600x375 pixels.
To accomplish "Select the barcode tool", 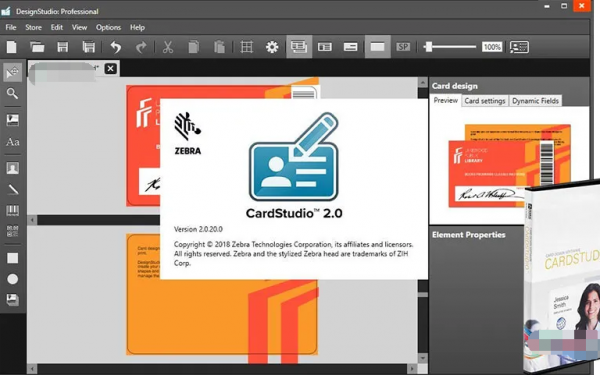I will [13, 210].
